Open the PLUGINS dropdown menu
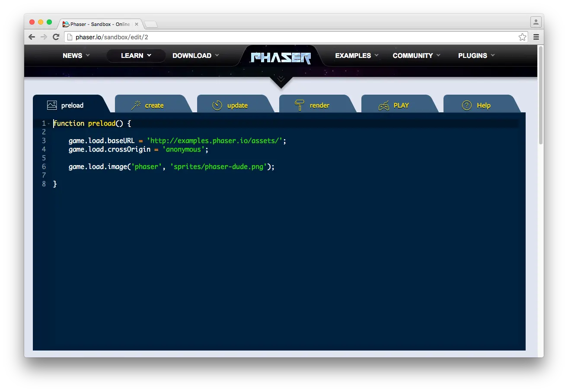The height and width of the screenshot is (392, 568). click(476, 55)
